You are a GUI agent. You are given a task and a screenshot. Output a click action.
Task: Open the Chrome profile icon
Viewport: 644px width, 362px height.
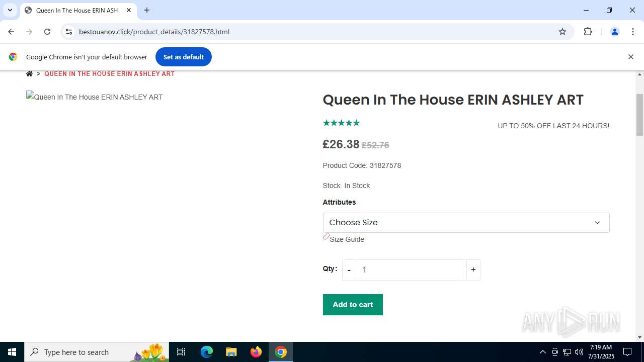(x=614, y=32)
